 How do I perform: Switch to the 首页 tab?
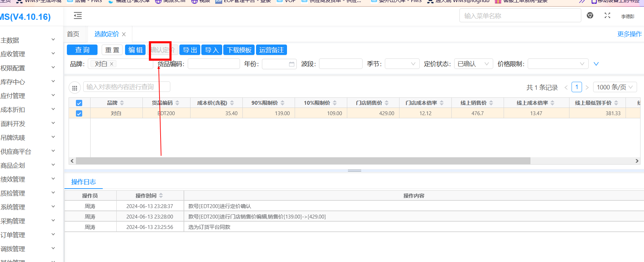[73, 34]
